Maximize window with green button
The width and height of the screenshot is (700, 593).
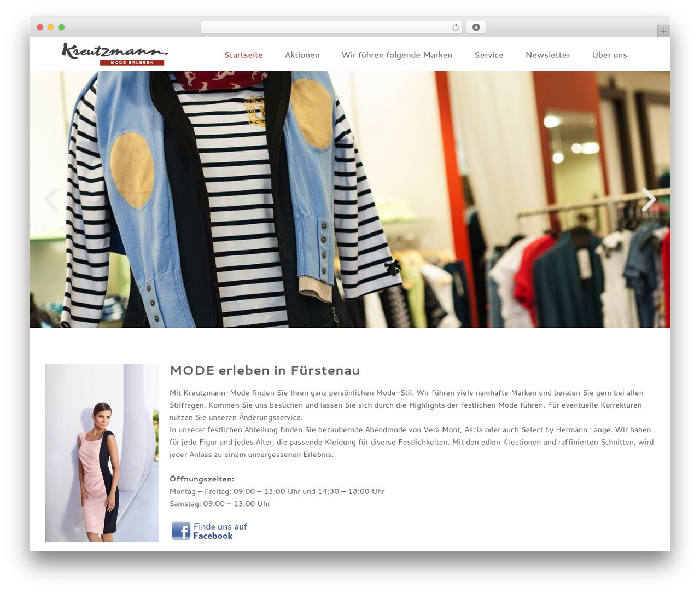(x=61, y=27)
